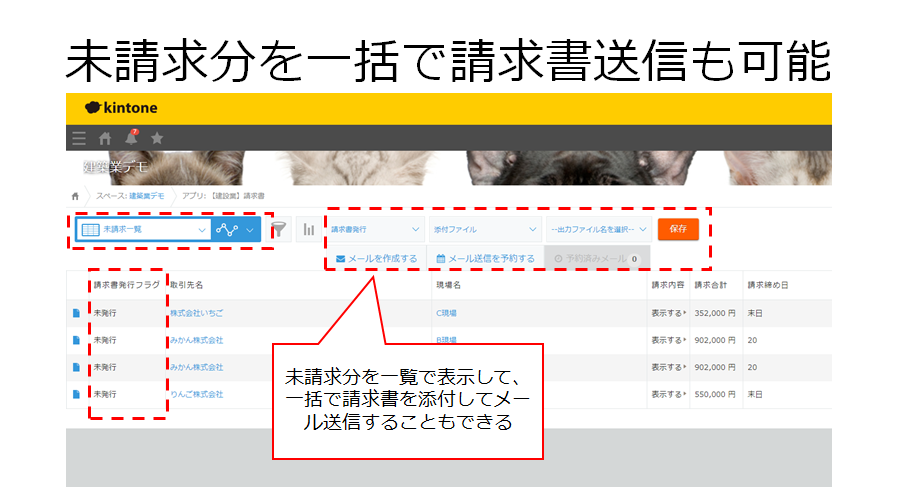Viewport: 897px width, 487px height.
Task: Expand the graph view arrow button
Action: click(x=249, y=229)
